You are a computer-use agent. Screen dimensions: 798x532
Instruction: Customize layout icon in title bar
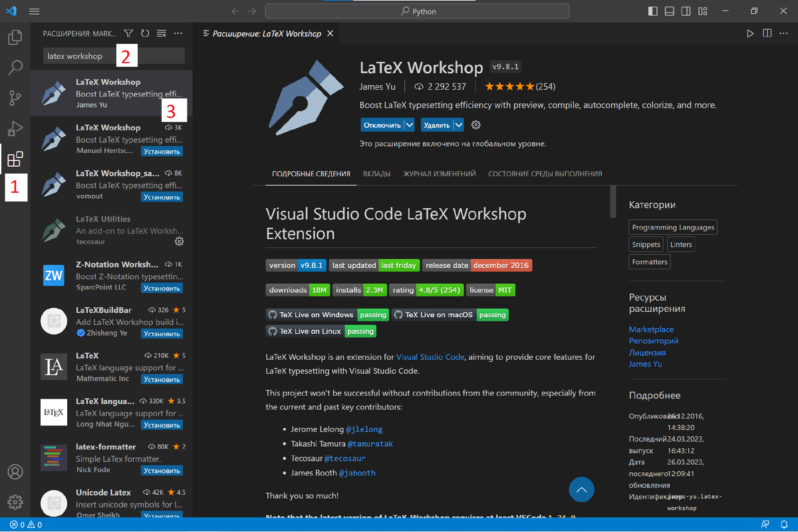702,11
